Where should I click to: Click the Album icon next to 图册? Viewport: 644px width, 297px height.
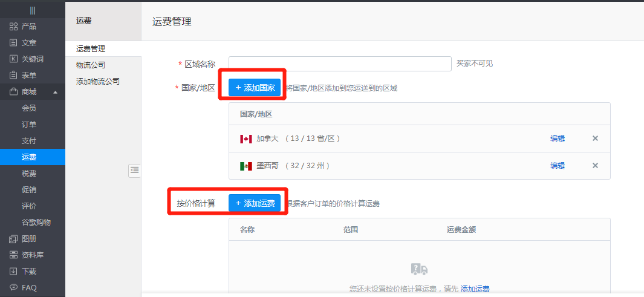[x=13, y=239]
